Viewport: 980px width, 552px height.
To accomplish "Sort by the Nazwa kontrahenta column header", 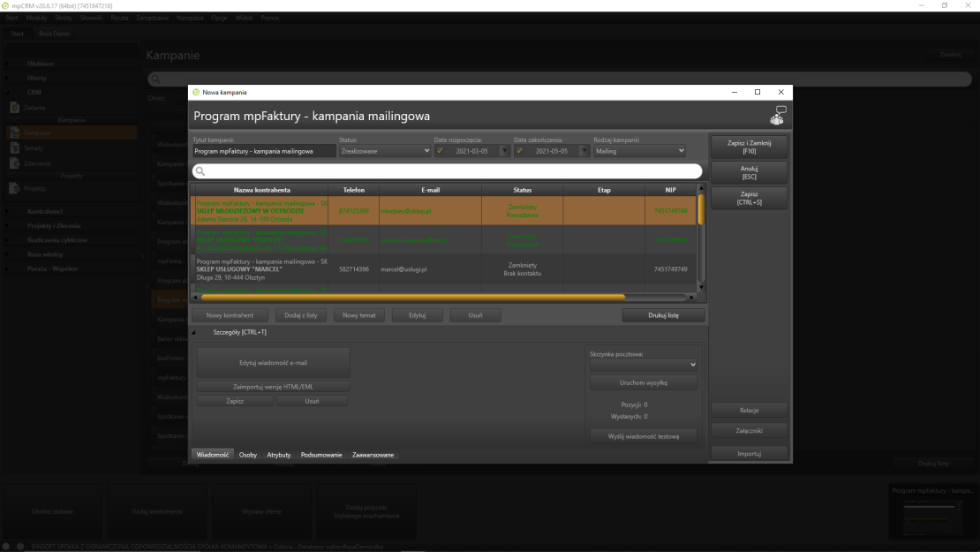I will coord(262,190).
